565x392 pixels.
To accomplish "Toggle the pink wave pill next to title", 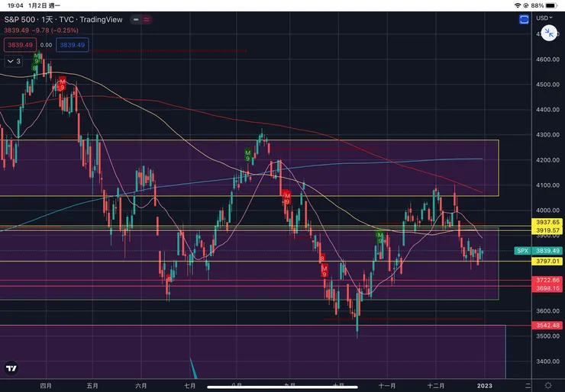I will [x=147, y=19].
